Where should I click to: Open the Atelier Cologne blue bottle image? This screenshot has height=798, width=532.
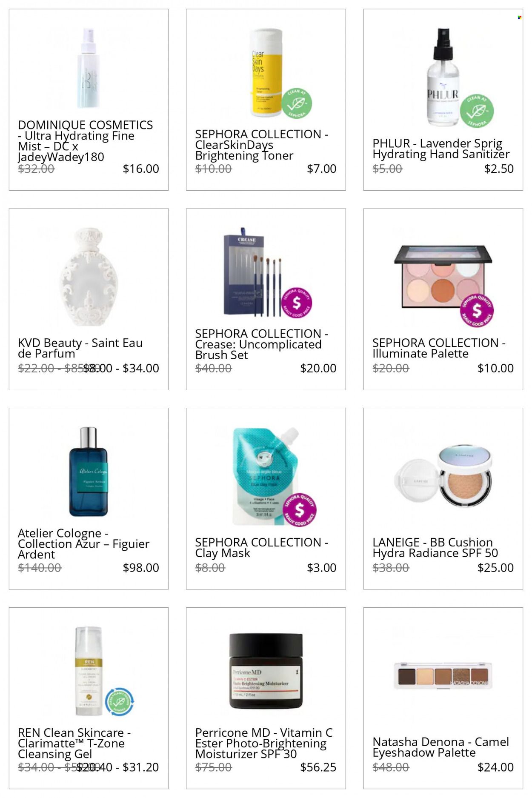click(89, 472)
